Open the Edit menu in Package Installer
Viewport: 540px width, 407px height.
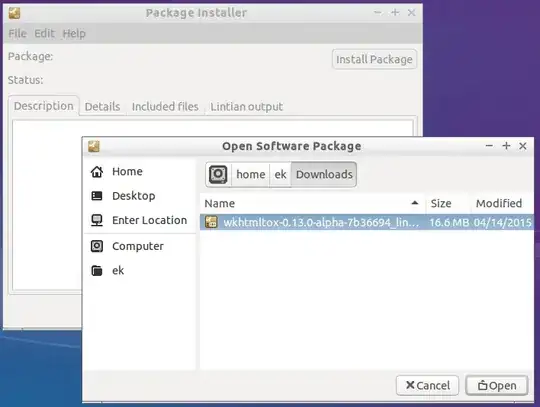tap(44, 33)
